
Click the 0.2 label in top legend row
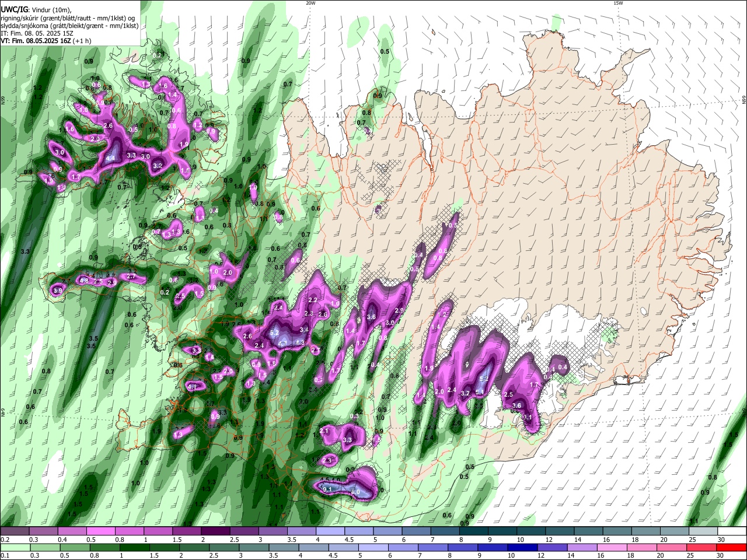click(5, 540)
